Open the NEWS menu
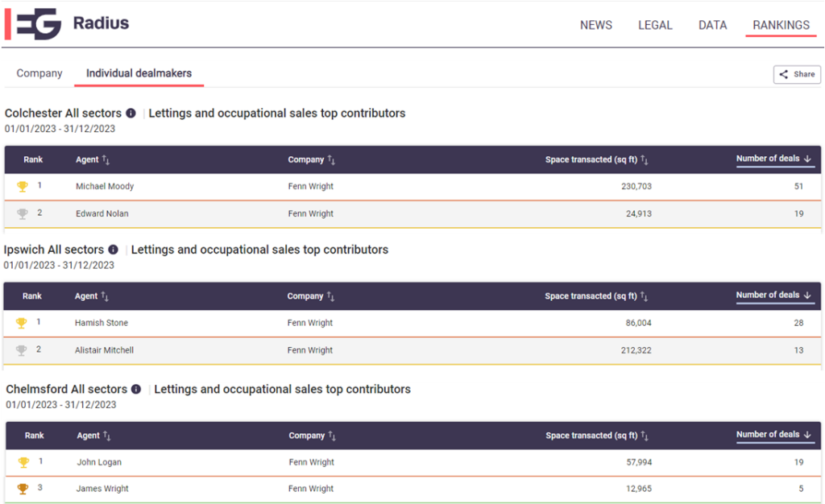Viewport: 825px width, 504px height. click(x=596, y=25)
